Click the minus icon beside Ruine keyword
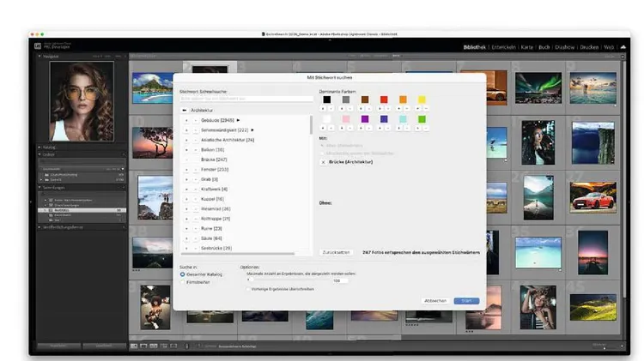Image resolution: width=644 pixels, height=361 pixels. tap(195, 228)
